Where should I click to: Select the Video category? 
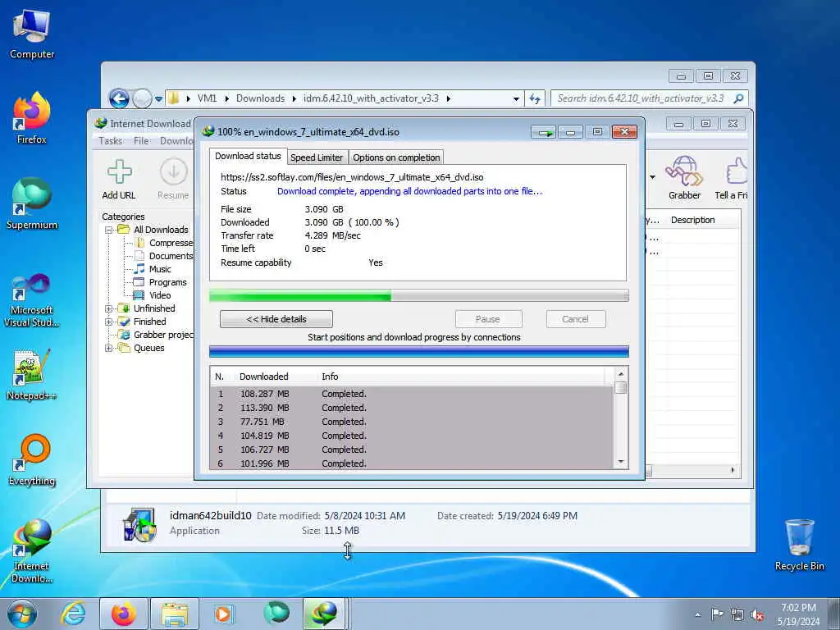(153, 295)
